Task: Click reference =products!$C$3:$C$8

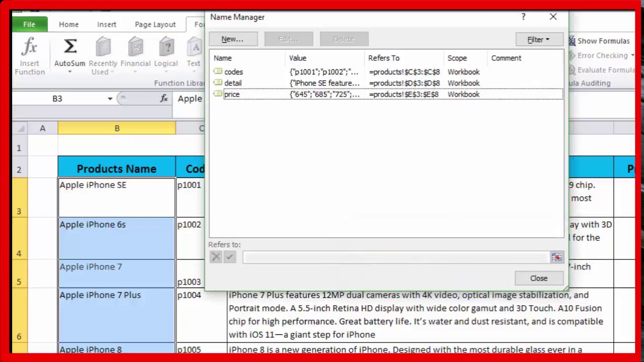Action: [x=404, y=72]
